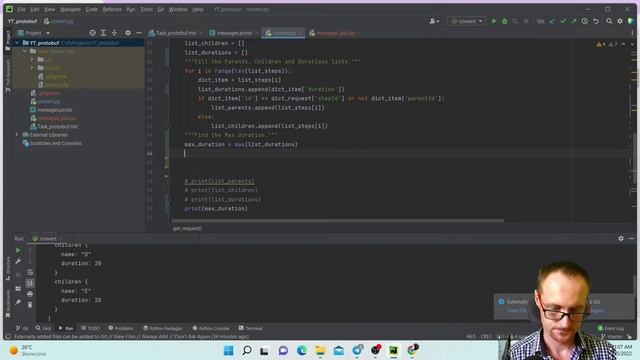Toggle soft-wrap icon in Run console
This screenshot has height=360, width=640.
click(x=30, y=272)
